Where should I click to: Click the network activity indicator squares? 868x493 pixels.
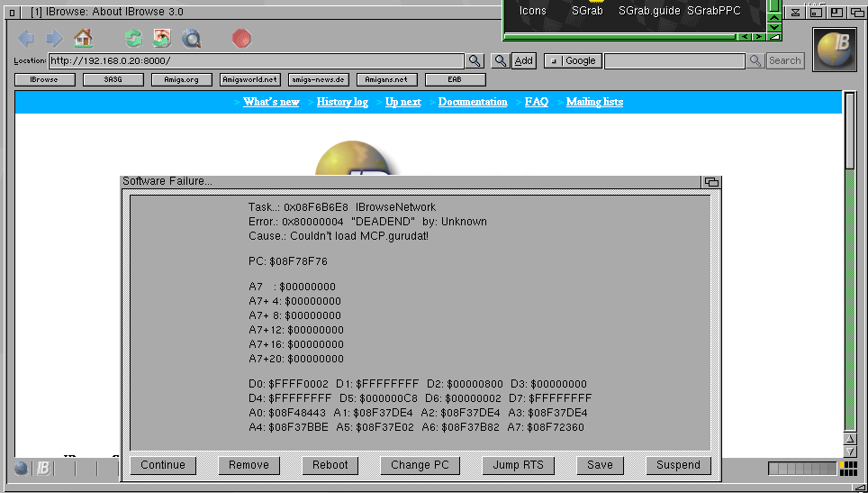click(848, 469)
